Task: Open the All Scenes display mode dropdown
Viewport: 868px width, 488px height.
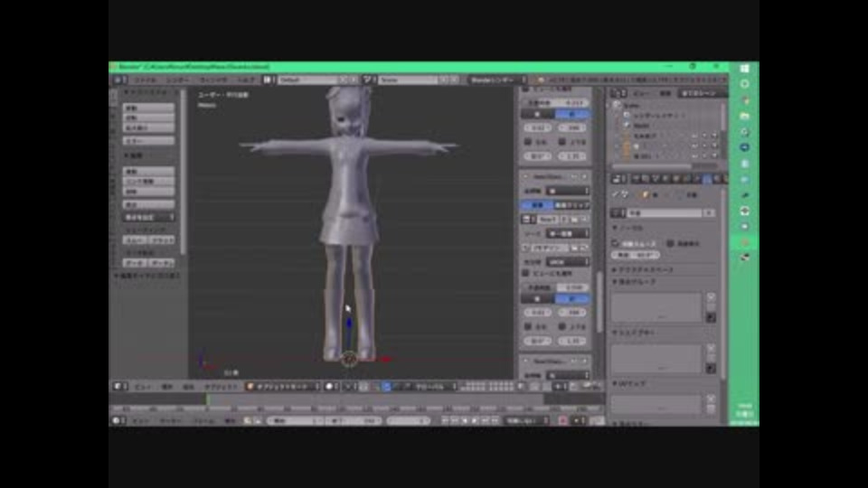Action: pyautogui.click(x=702, y=93)
